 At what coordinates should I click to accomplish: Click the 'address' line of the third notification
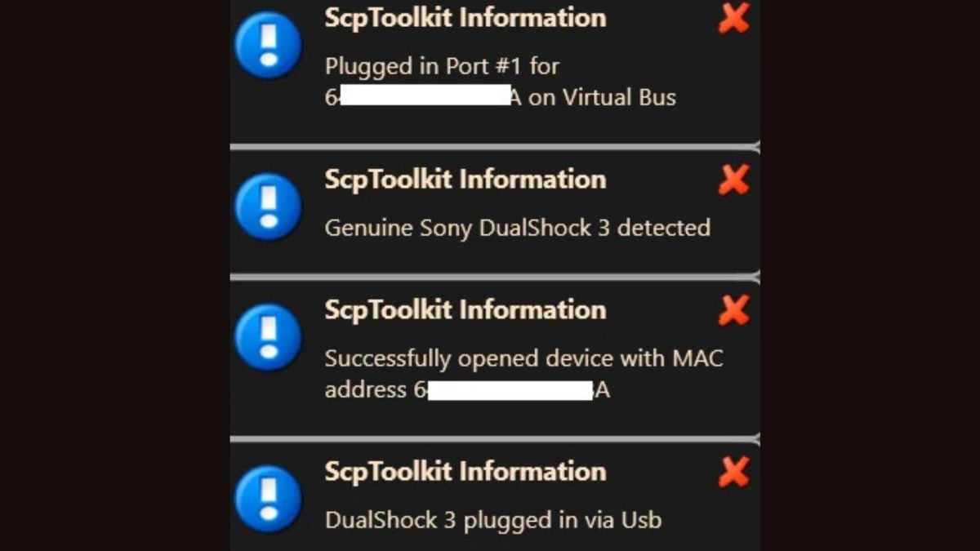[x=364, y=390]
